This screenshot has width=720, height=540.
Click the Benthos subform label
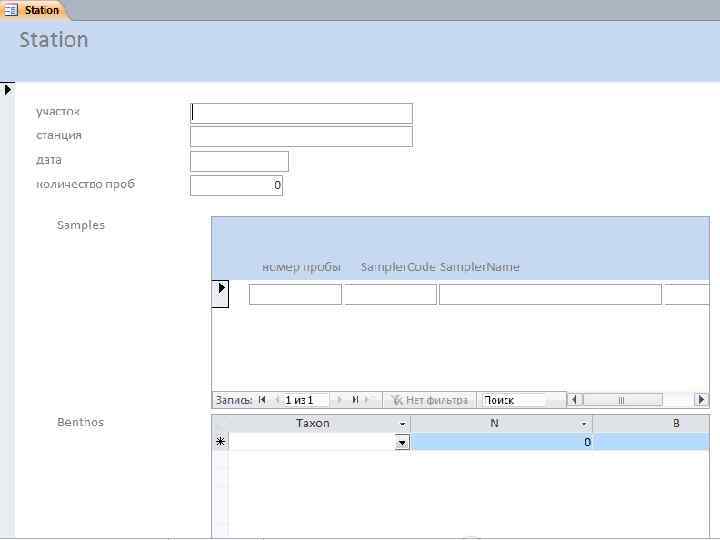pyautogui.click(x=80, y=422)
